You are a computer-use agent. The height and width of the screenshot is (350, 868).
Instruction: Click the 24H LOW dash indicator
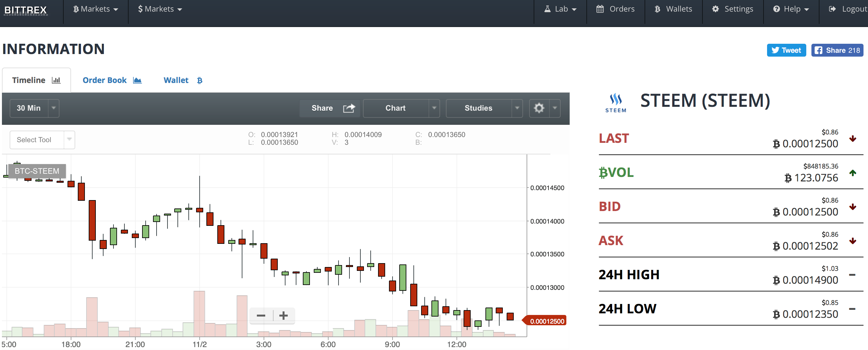click(853, 309)
